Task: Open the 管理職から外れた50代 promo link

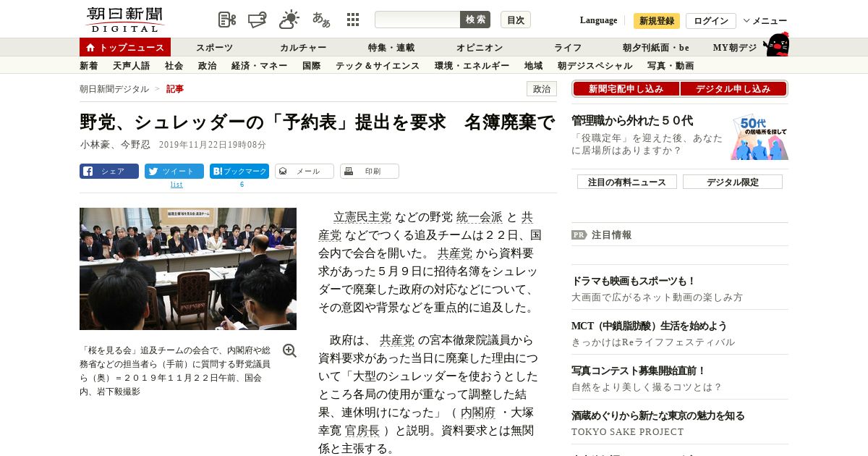Action: (632, 121)
